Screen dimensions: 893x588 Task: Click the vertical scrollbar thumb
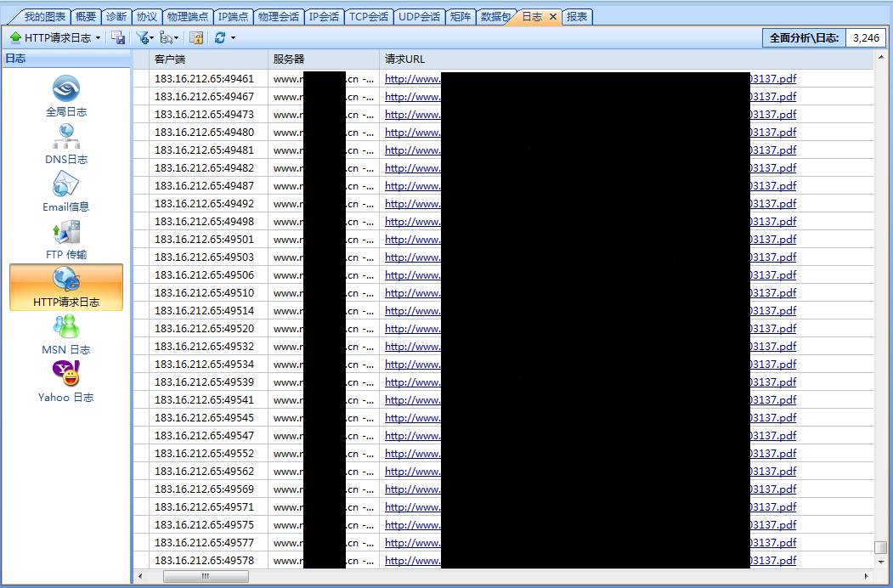point(881,547)
